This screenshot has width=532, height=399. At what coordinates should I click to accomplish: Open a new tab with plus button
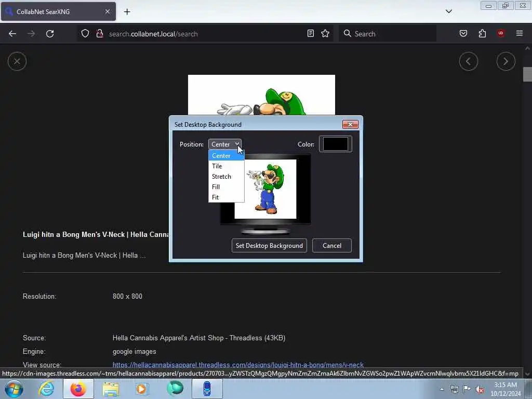pyautogui.click(x=127, y=12)
